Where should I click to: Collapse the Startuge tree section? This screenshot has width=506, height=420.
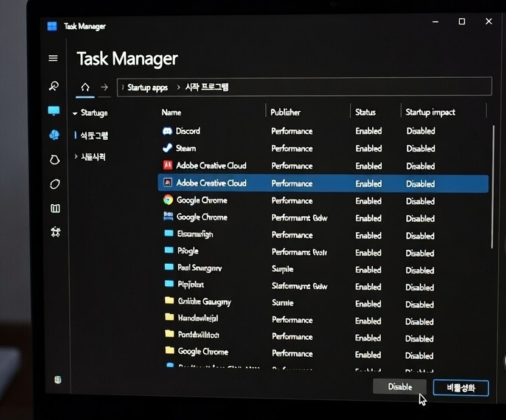[75, 113]
